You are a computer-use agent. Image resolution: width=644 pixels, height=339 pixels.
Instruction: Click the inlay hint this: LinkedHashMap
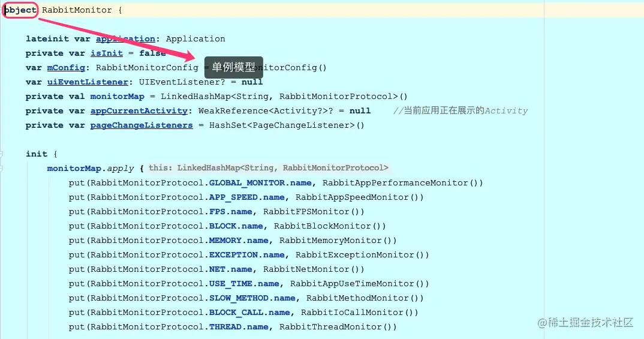click(268, 167)
